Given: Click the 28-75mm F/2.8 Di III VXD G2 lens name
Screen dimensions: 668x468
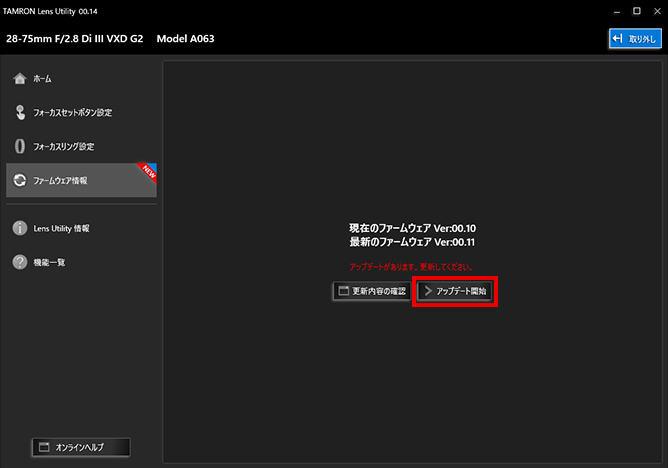Looking at the screenshot, I should (75, 39).
